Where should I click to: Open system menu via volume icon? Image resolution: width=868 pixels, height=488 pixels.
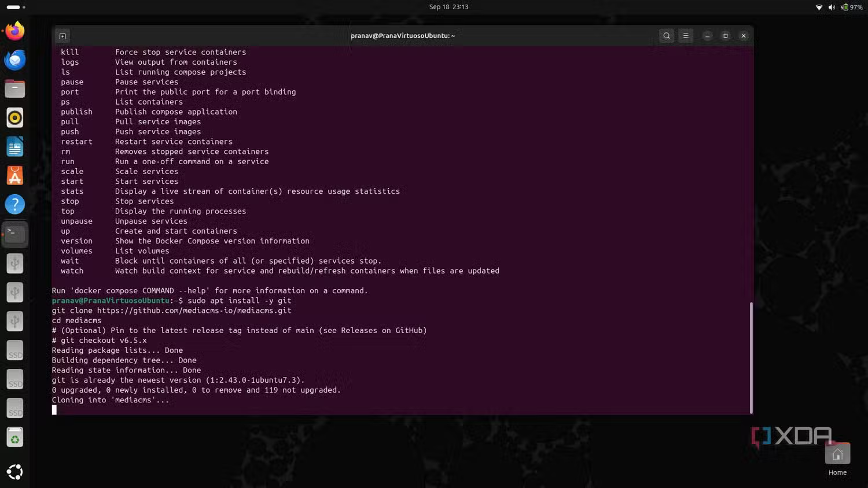(832, 7)
